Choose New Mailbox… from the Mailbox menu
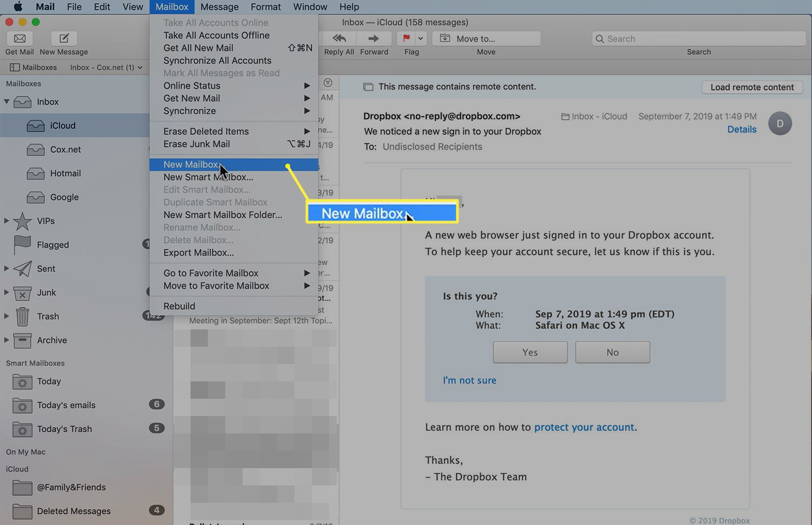This screenshot has width=812, height=525. pyautogui.click(x=234, y=164)
